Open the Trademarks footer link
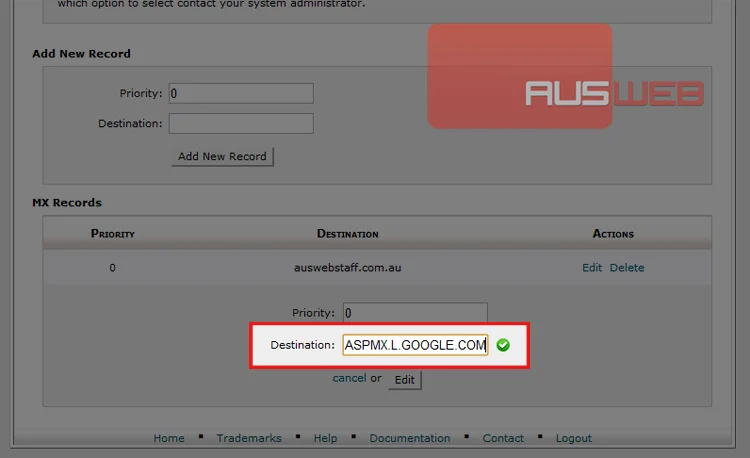The width and height of the screenshot is (750, 458). coord(249,438)
